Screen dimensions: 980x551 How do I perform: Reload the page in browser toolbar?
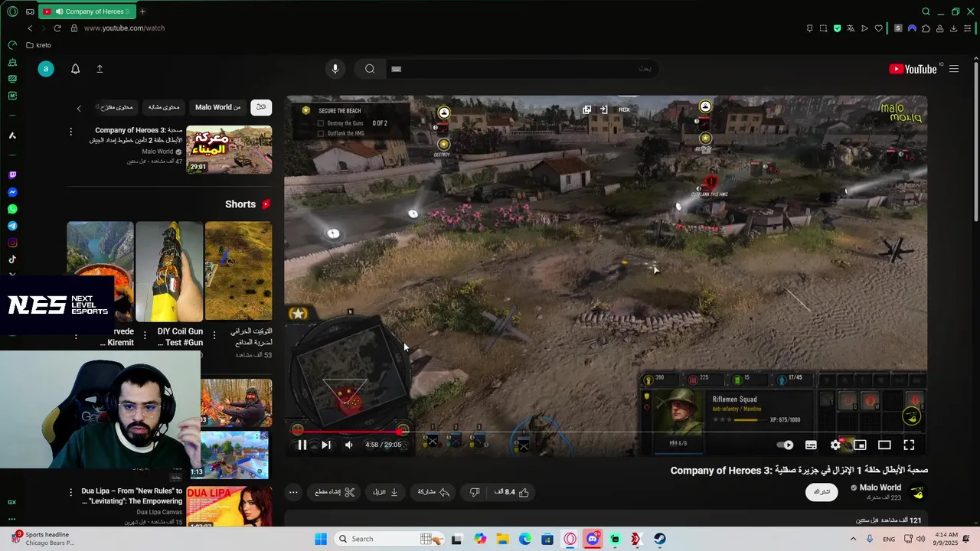[x=57, y=28]
